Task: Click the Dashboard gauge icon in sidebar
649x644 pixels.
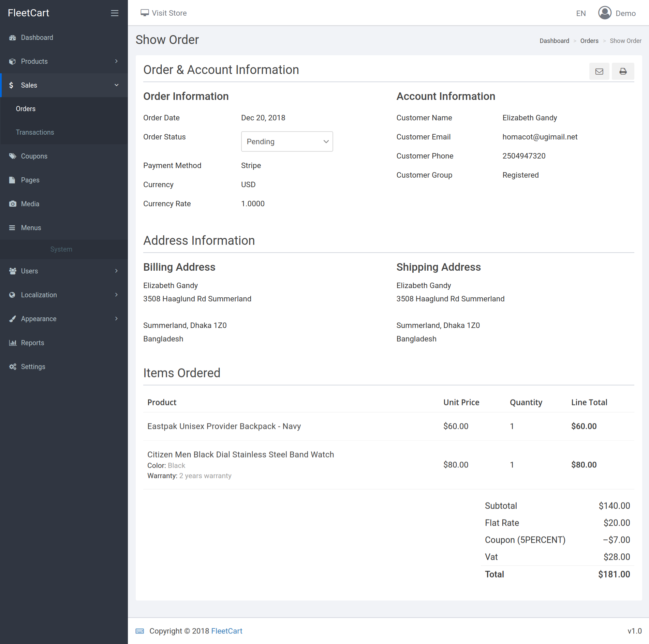Action: coord(13,38)
